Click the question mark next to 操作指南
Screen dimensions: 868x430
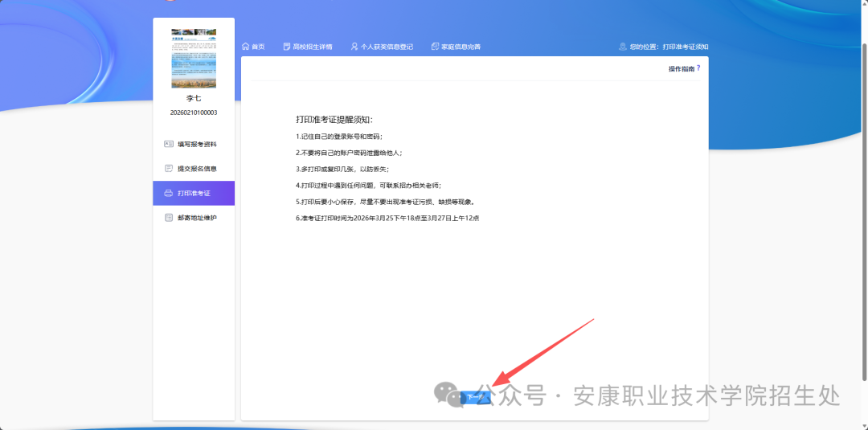[x=698, y=68]
